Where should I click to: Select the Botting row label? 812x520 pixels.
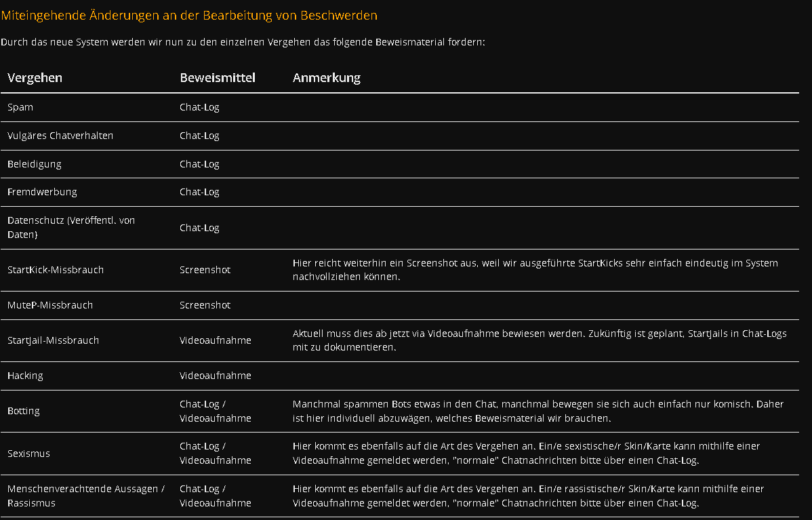(x=23, y=411)
